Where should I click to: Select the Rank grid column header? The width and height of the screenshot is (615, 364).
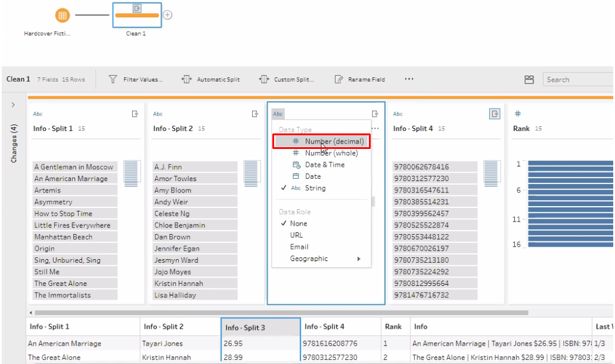point(395,326)
